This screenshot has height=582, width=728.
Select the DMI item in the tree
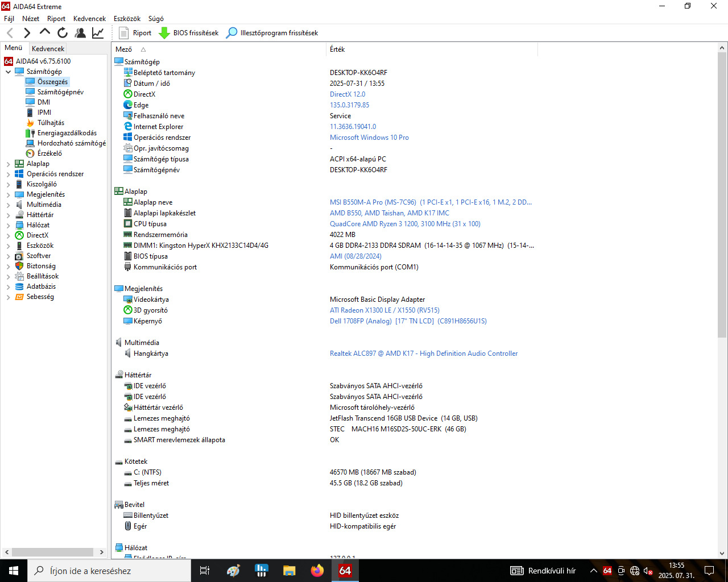(x=44, y=102)
